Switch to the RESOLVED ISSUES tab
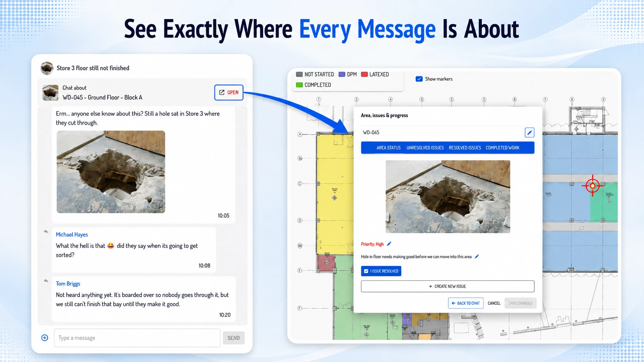644x362 pixels. pyautogui.click(x=465, y=148)
